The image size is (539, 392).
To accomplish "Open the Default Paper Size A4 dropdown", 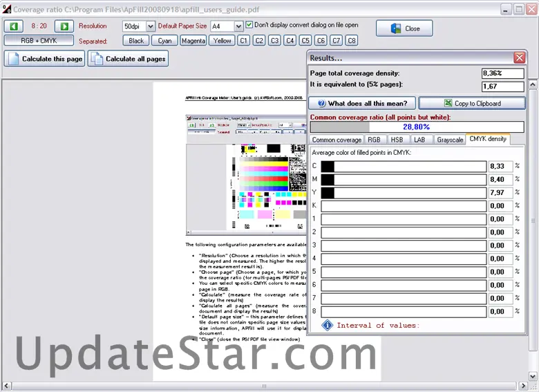I will (x=238, y=26).
